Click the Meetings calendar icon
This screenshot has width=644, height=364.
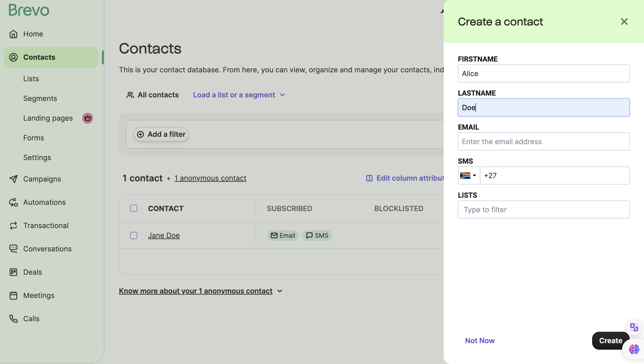(x=13, y=295)
